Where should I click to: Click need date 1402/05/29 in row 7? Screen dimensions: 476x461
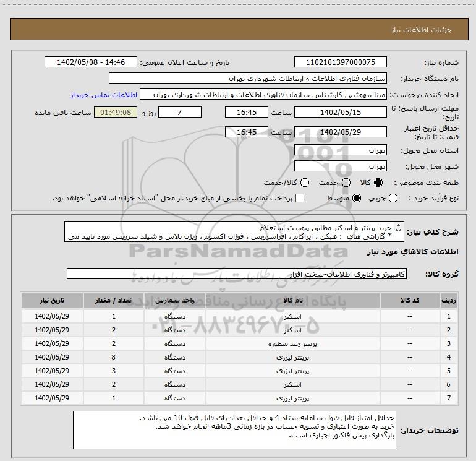click(x=52, y=399)
